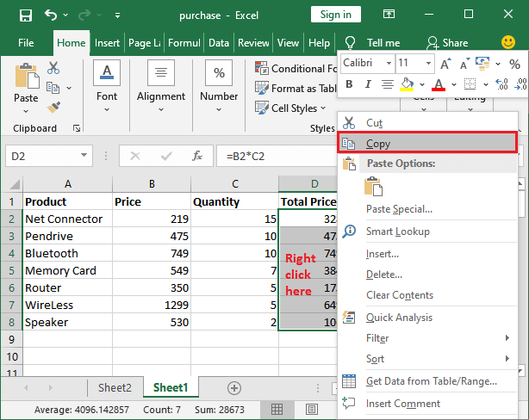This screenshot has width=529, height=420.
Task: Switch to Normal view in status bar
Action: [277, 410]
